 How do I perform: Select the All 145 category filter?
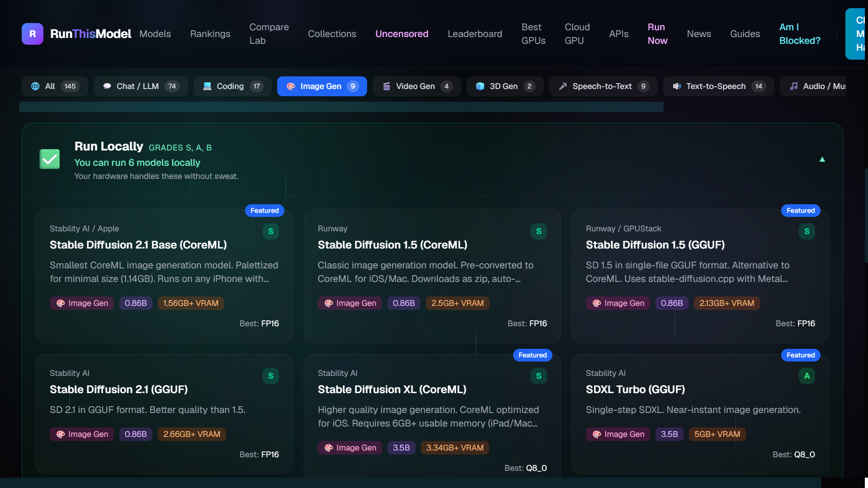click(x=55, y=86)
